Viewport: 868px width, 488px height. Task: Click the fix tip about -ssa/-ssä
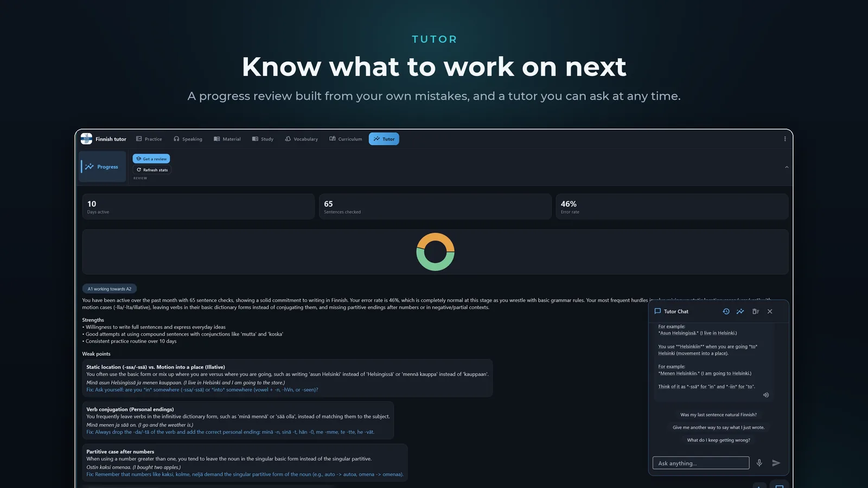pyautogui.click(x=202, y=390)
